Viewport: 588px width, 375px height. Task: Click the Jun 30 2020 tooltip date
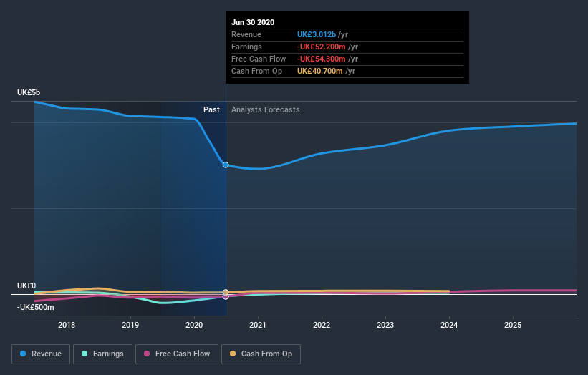pyautogui.click(x=253, y=22)
